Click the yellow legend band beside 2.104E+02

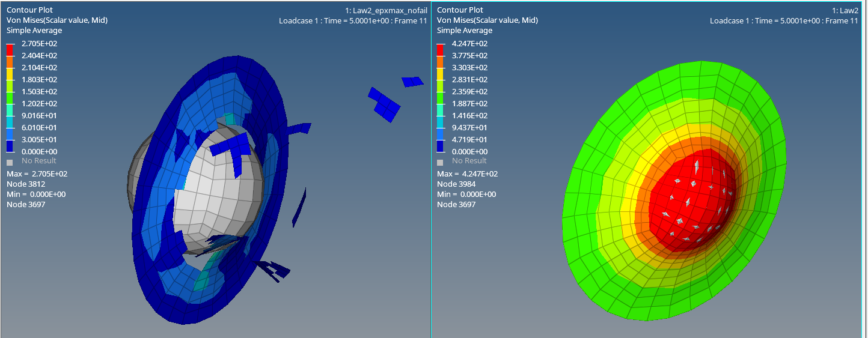10,73
